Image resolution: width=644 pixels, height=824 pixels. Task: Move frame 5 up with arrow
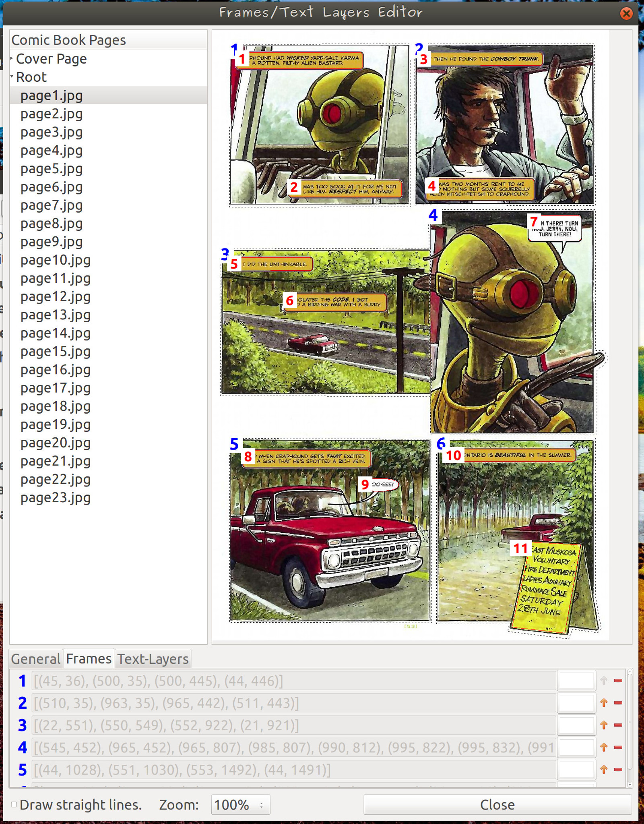click(603, 769)
